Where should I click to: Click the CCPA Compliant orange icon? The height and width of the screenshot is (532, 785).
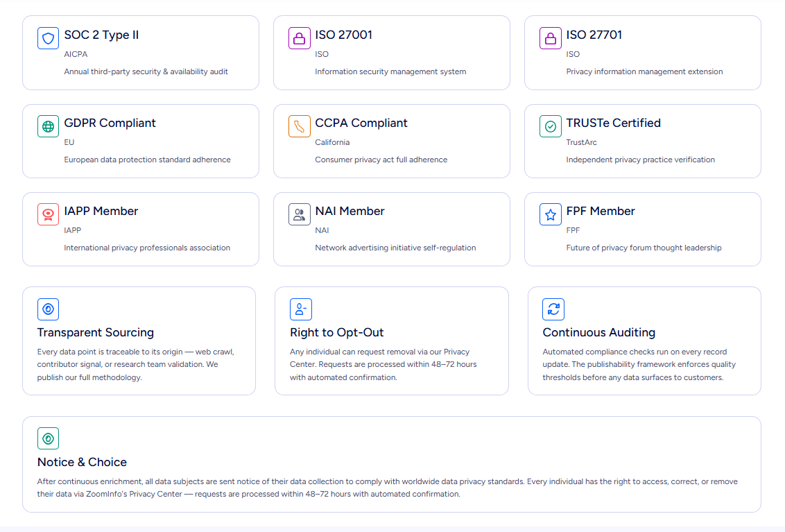pyautogui.click(x=300, y=126)
